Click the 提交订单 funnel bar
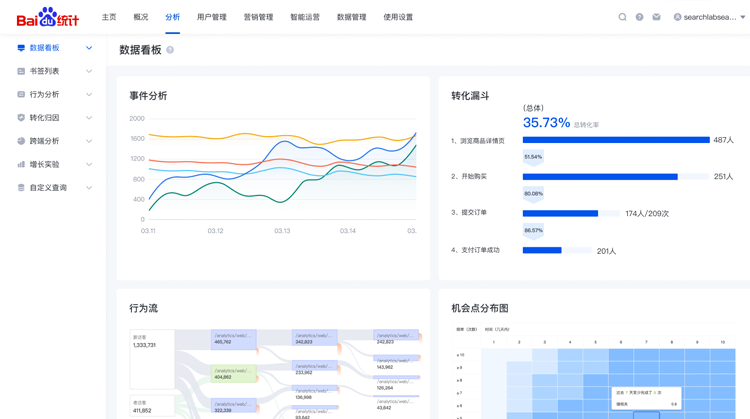This screenshot has width=750, height=419. [560, 213]
